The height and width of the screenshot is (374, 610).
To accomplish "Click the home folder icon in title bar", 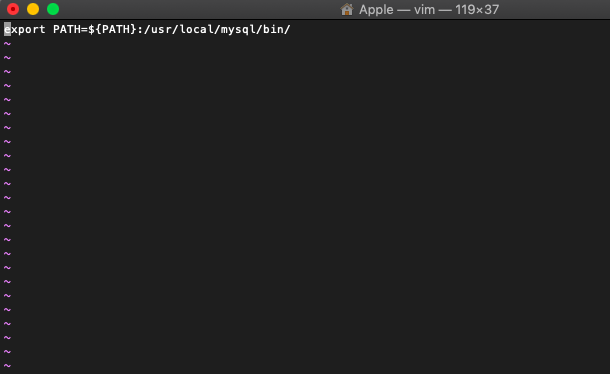I will (x=347, y=9).
